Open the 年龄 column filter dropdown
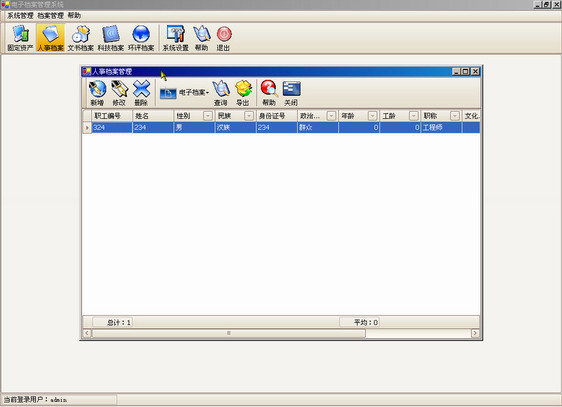 (372, 116)
